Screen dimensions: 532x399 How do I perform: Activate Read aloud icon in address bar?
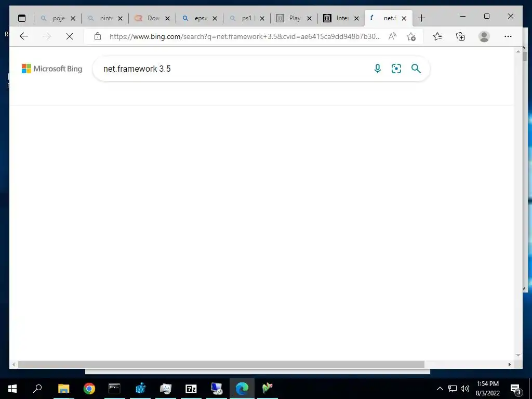click(393, 36)
